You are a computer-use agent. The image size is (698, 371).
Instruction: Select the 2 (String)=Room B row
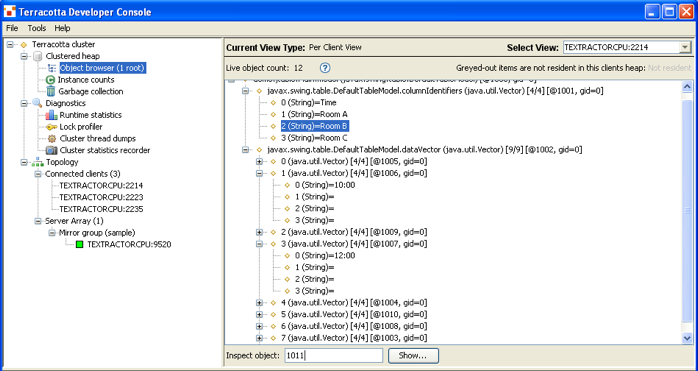(314, 126)
